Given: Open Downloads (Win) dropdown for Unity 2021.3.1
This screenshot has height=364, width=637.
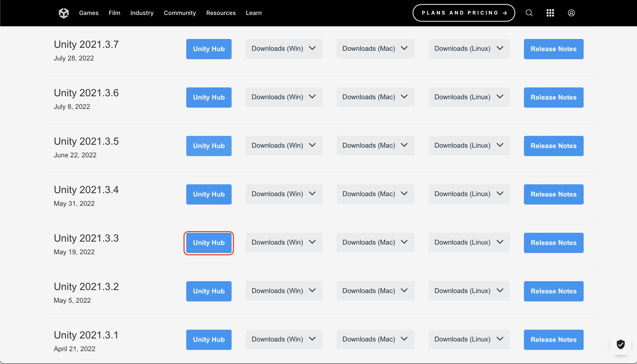Looking at the screenshot, I should tap(284, 339).
